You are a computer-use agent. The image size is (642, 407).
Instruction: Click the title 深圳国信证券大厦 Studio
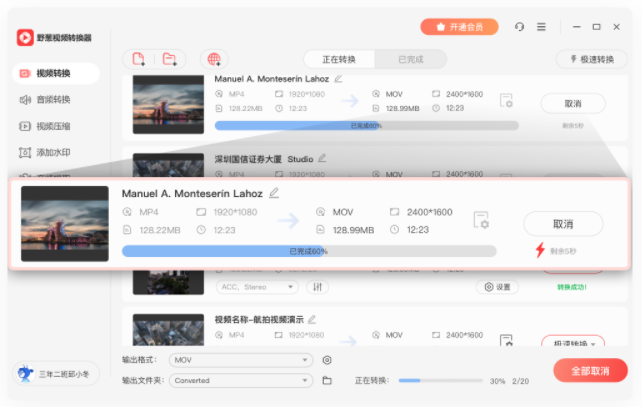pos(264,159)
